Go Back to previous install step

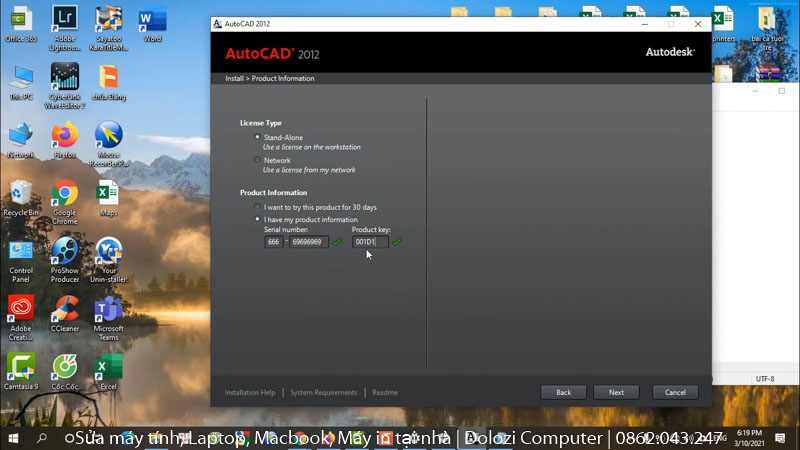tap(563, 392)
